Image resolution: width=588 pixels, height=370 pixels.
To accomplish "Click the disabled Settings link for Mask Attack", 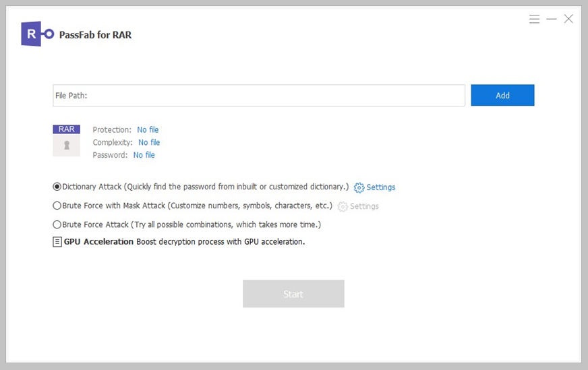I will (364, 206).
